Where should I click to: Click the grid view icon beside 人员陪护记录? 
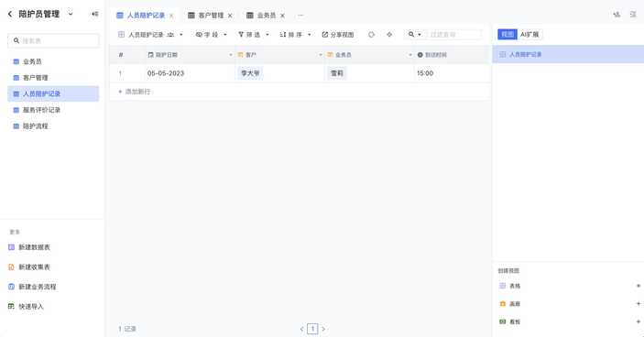point(121,35)
